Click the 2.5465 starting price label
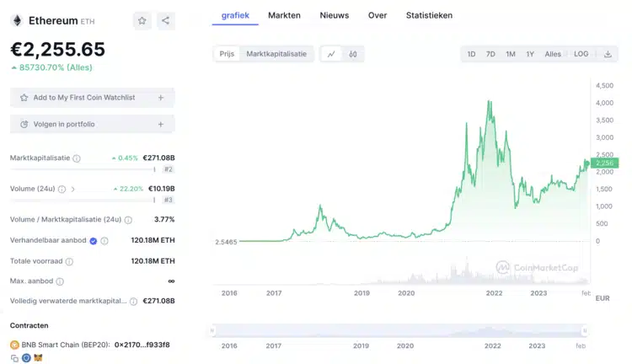632x364 pixels. [x=226, y=242]
